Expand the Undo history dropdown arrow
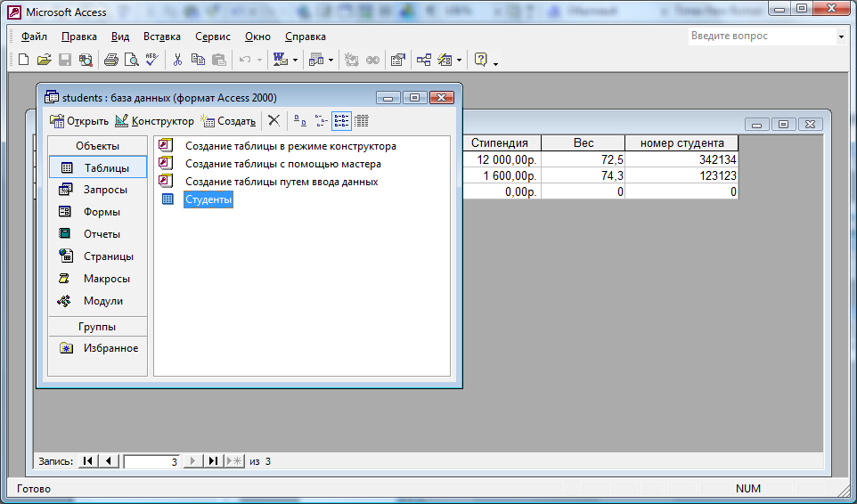This screenshot has height=504, width=857. pyautogui.click(x=259, y=60)
